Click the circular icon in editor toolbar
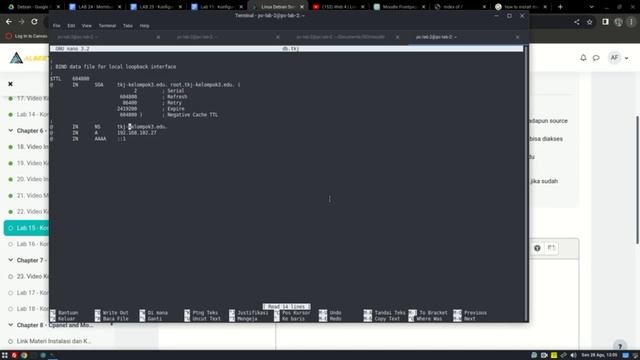Screen dimensions: 640x360 (537, 248)
